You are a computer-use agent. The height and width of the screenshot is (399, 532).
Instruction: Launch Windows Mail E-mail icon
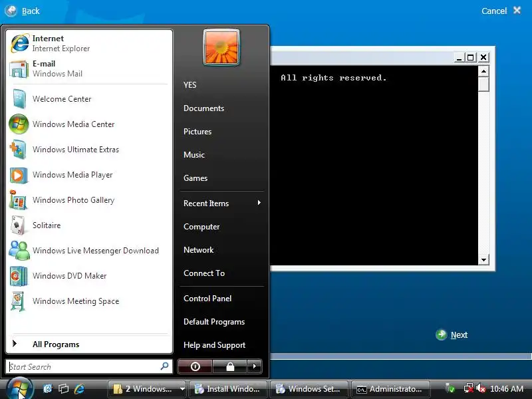click(x=19, y=69)
